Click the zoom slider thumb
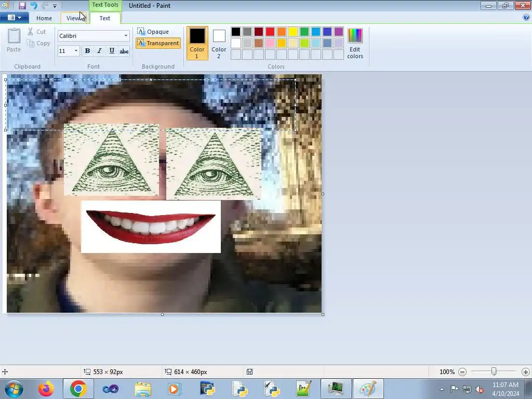532x399 pixels. pyautogui.click(x=494, y=371)
